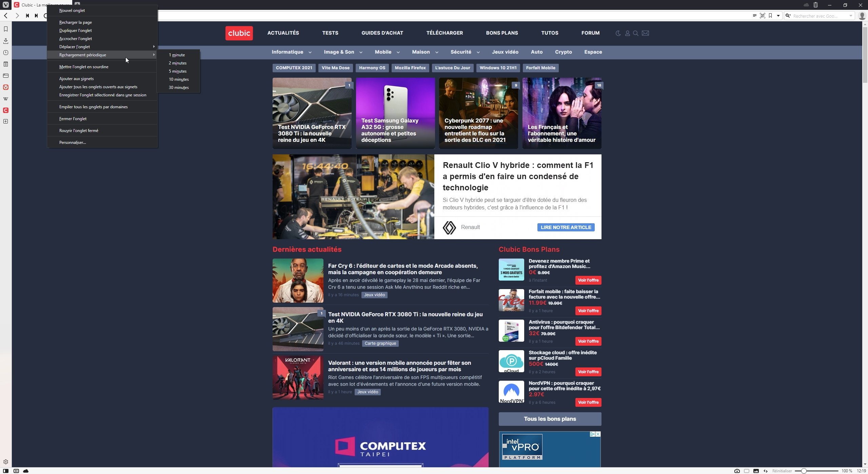Click the LIRE NOTRE ARTICLE button
Screen dimensions: 868x474
pos(566,227)
